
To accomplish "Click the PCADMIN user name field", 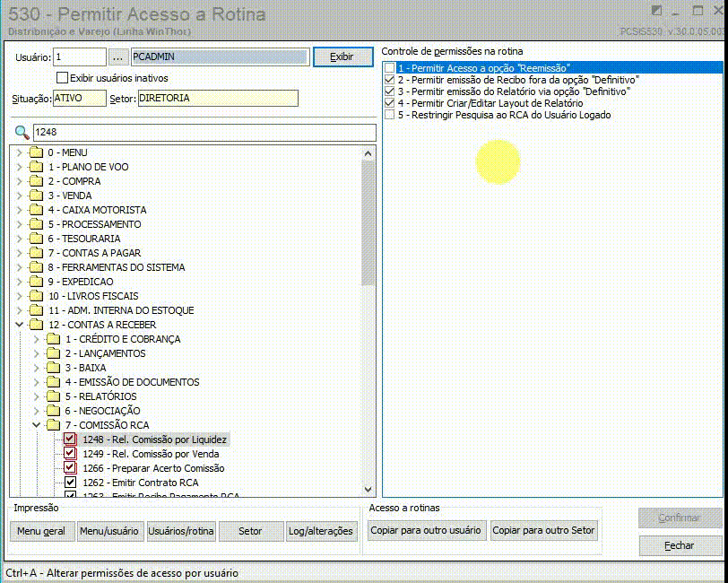I will (x=220, y=57).
